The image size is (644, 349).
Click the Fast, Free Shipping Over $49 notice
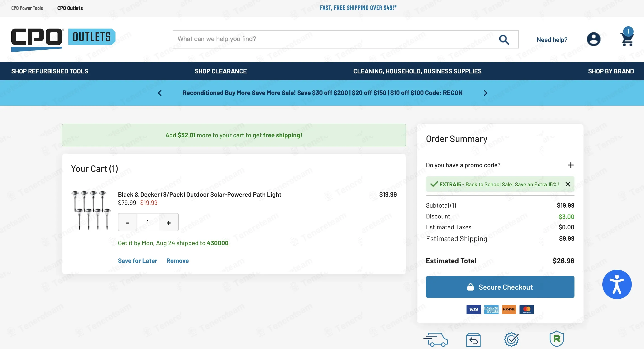click(358, 8)
